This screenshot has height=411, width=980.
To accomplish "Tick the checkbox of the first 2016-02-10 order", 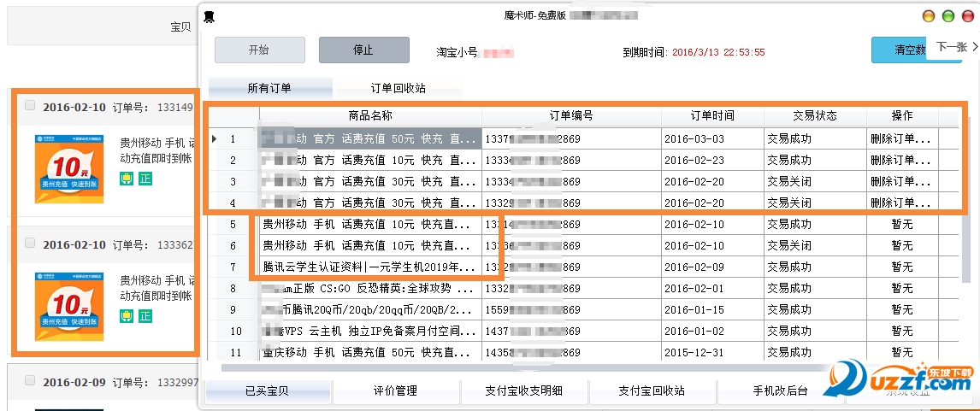I will (30, 106).
